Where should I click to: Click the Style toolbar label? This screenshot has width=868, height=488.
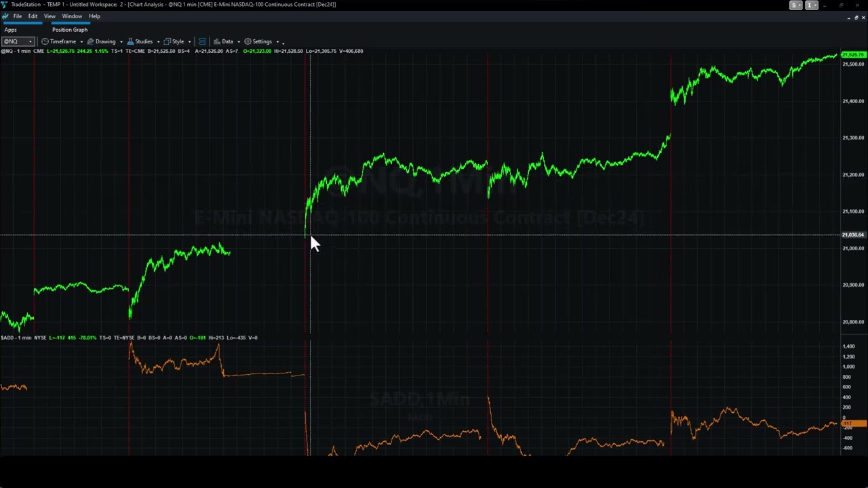(178, 41)
